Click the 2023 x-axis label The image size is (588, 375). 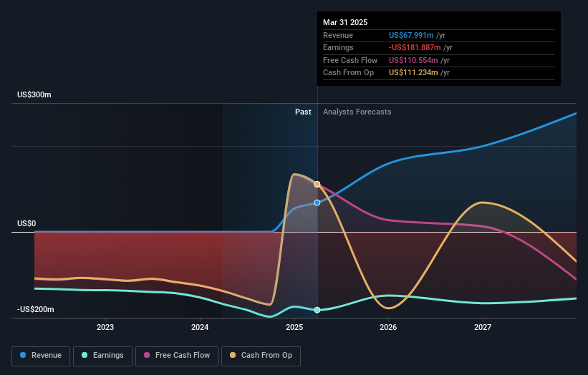(105, 328)
